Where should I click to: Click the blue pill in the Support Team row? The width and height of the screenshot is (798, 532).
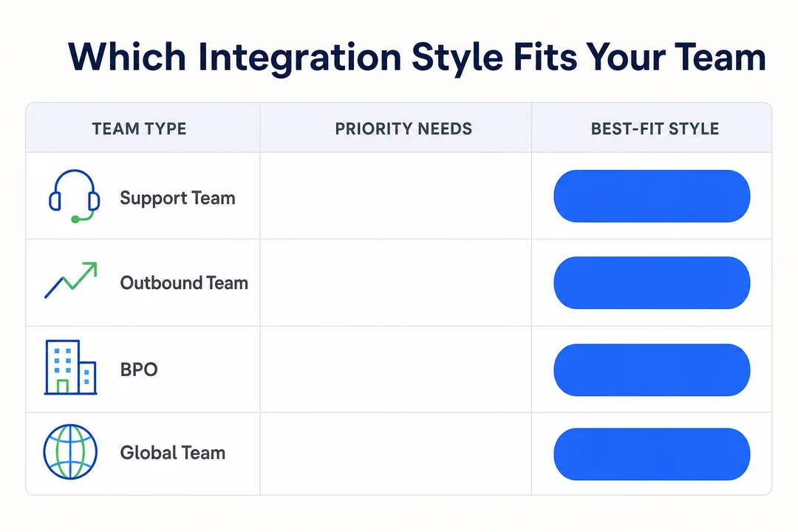click(x=652, y=196)
